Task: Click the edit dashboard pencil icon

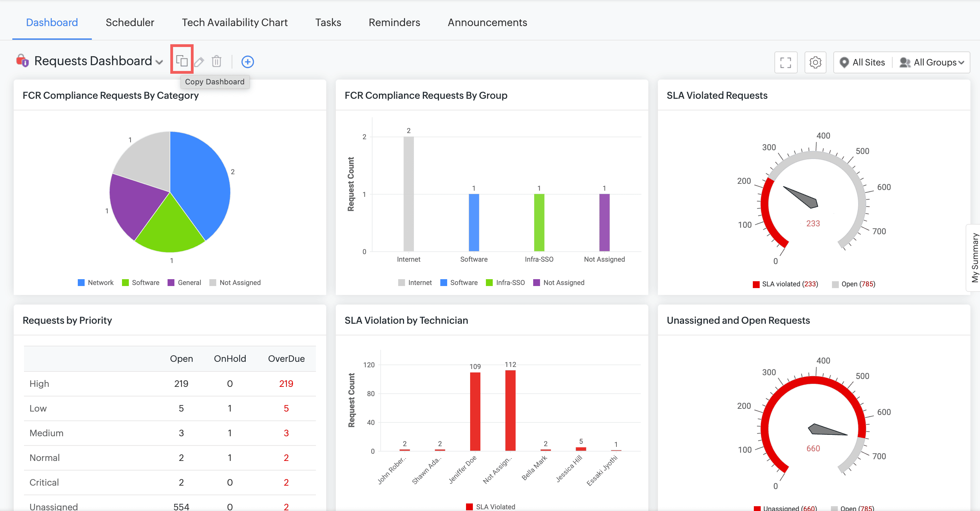Action: point(199,61)
